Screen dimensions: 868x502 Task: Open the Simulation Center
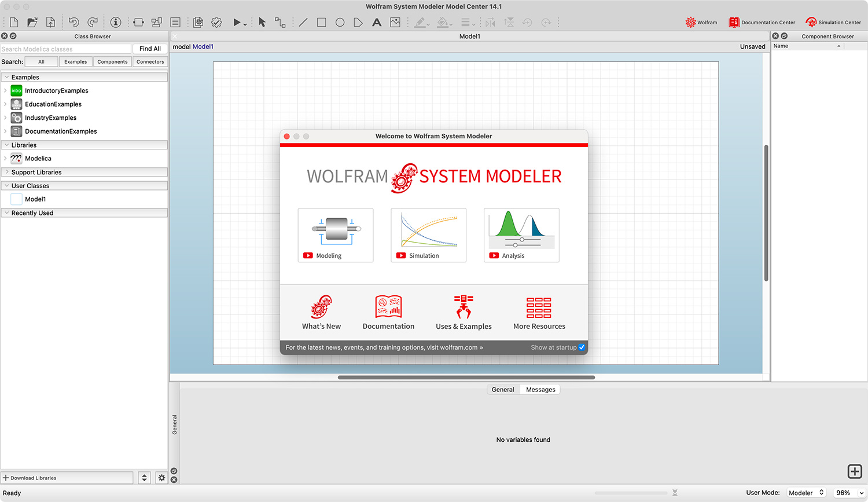[x=833, y=22]
